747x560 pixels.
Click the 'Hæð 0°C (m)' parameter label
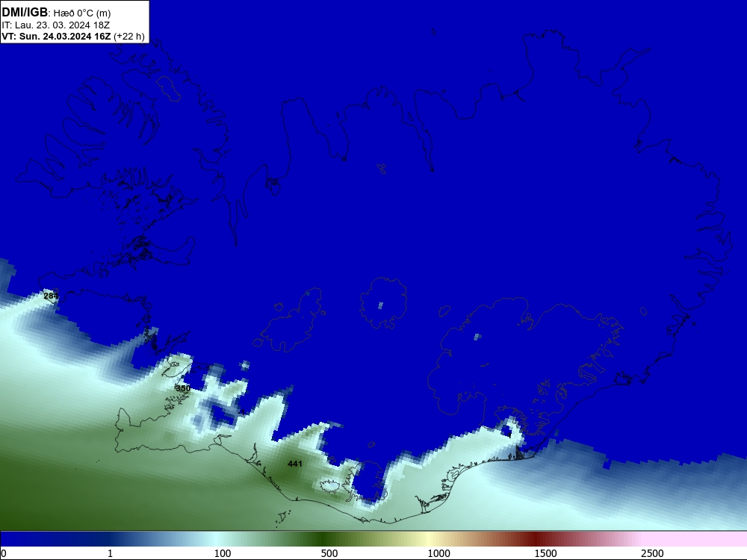[82, 13]
